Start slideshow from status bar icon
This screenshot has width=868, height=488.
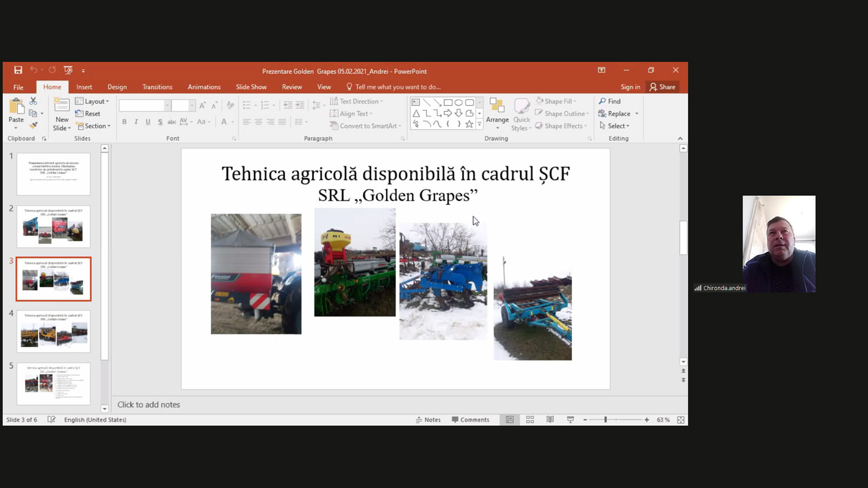click(x=570, y=420)
